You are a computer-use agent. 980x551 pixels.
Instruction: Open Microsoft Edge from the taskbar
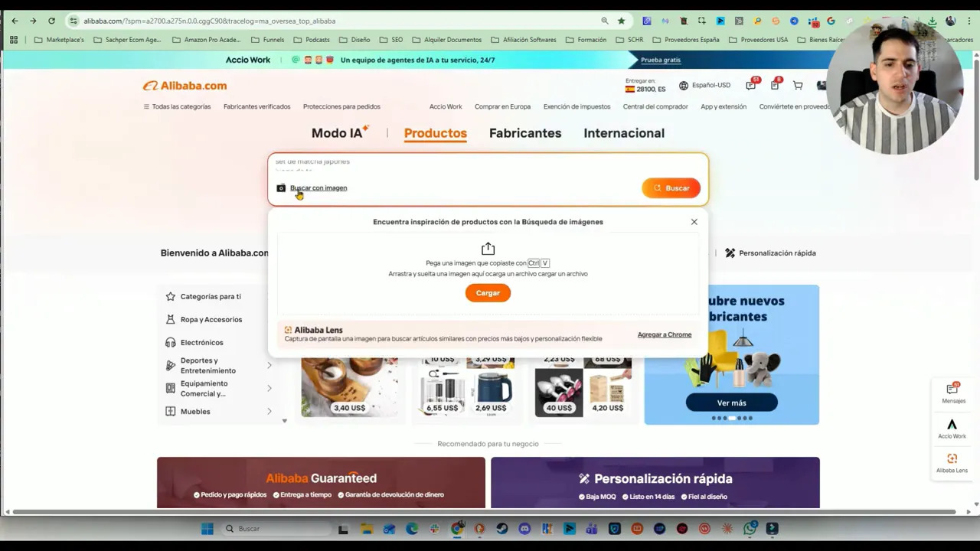[412, 529]
